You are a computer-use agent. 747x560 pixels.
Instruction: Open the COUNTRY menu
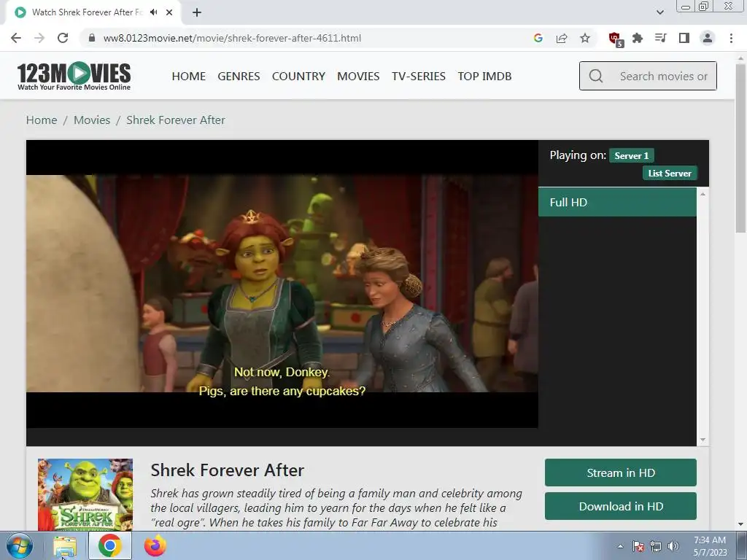(x=298, y=76)
